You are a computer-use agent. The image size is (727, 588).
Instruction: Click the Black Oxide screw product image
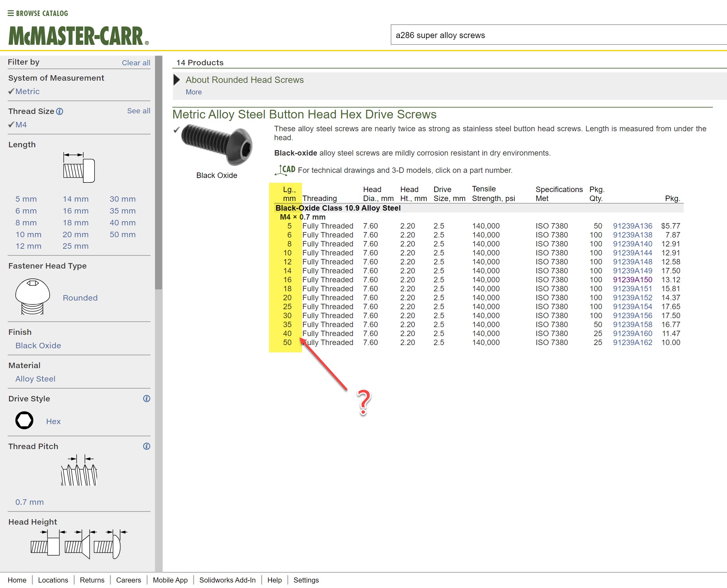pyautogui.click(x=217, y=145)
